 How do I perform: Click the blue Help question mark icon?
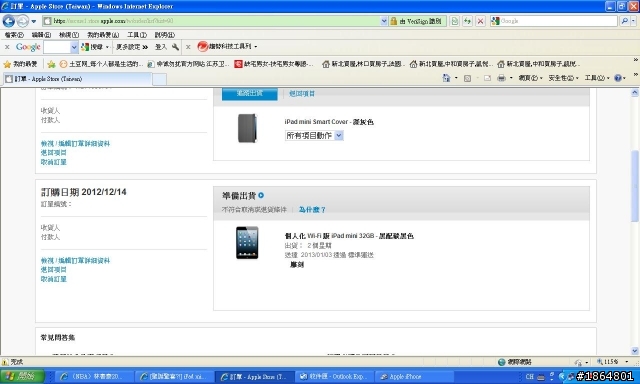pyautogui.click(x=618, y=78)
